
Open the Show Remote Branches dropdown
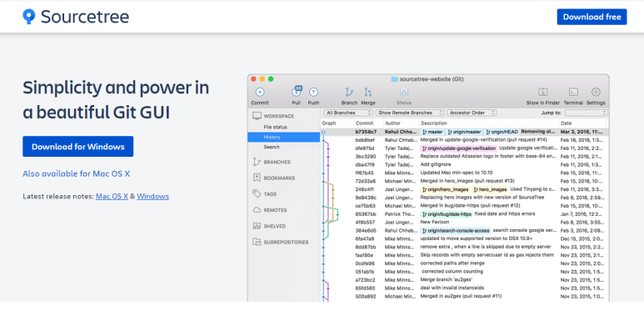pyautogui.click(x=410, y=113)
